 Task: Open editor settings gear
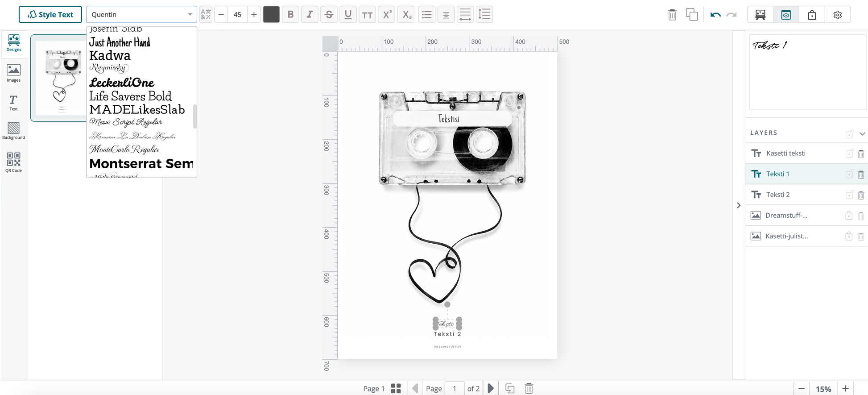pyautogui.click(x=838, y=15)
